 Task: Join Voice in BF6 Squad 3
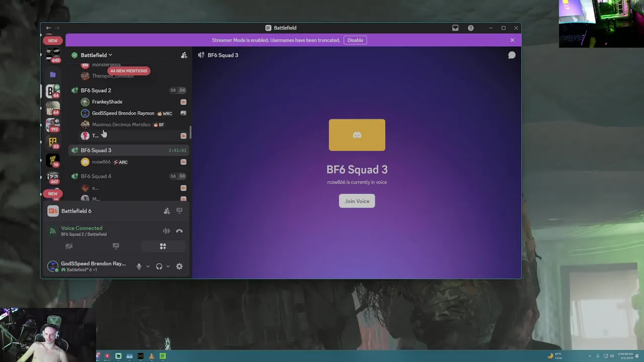357,201
